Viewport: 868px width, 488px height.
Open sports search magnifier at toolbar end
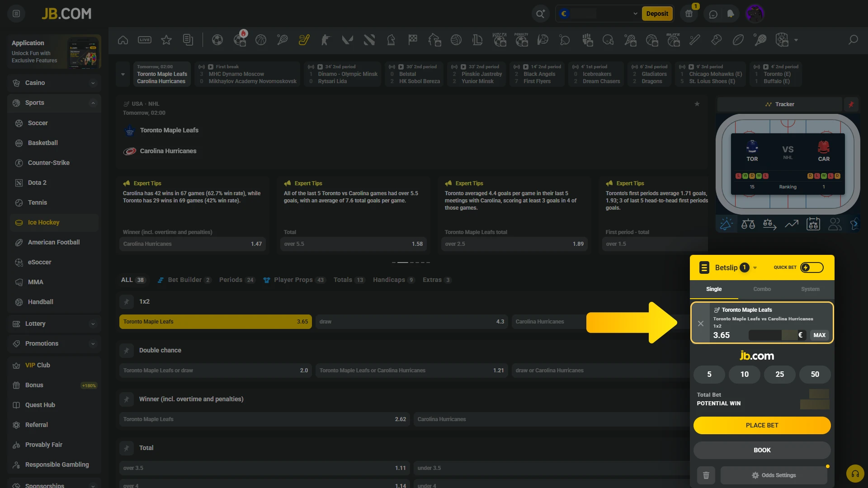coord(853,40)
